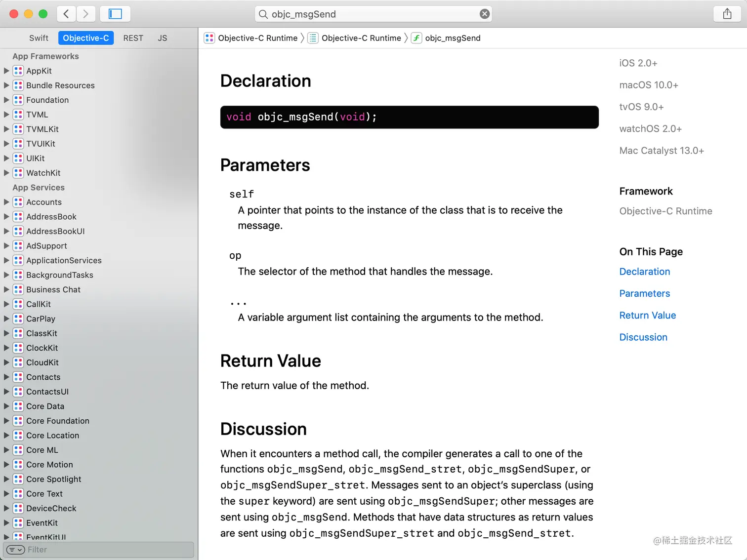747x560 pixels.
Task: Switch to the JS tab
Action: pyautogui.click(x=162, y=38)
